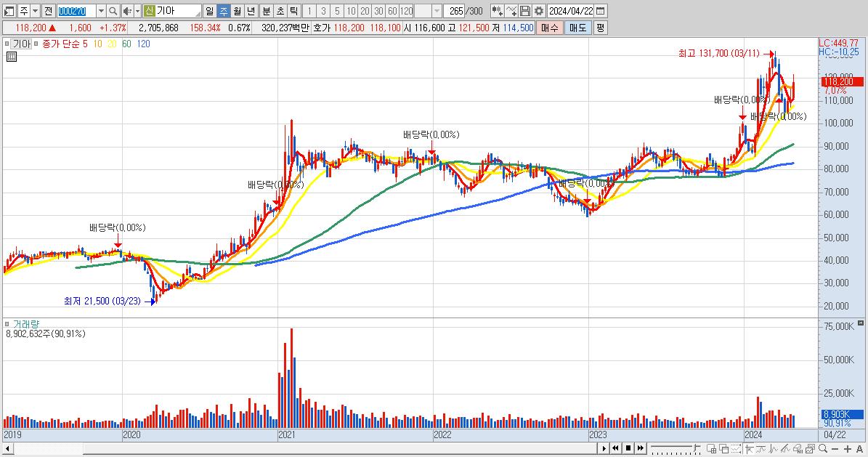Click the volume-by-price bars icon
The height and width of the screenshot is (457, 868).
798,448
